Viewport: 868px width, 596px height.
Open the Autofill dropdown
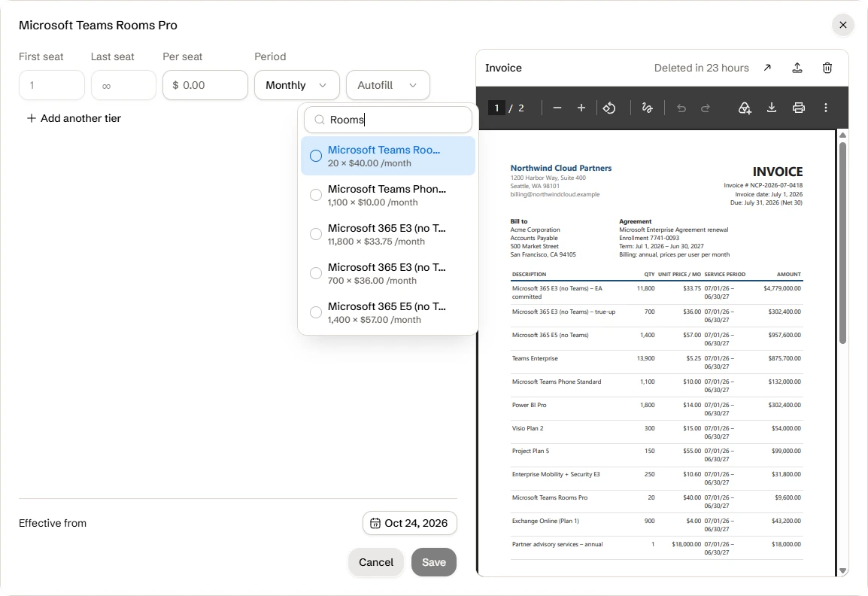coord(388,85)
